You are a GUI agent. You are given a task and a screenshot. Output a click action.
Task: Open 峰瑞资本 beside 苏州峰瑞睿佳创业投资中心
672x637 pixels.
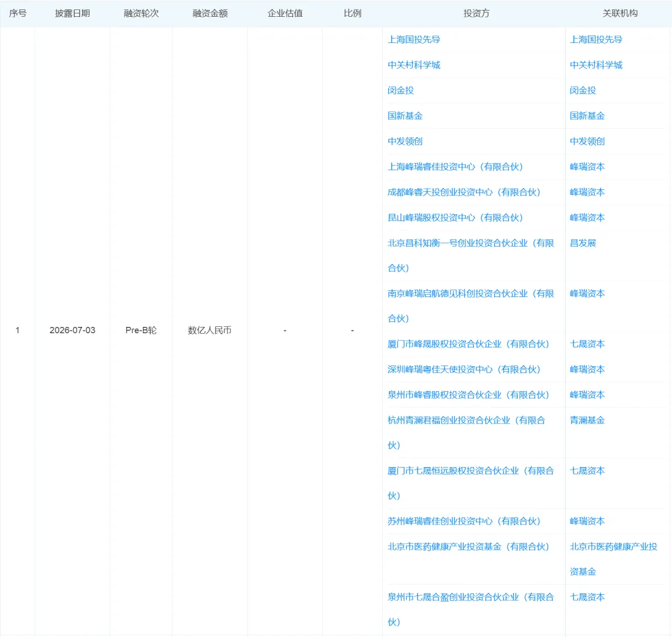(x=587, y=521)
